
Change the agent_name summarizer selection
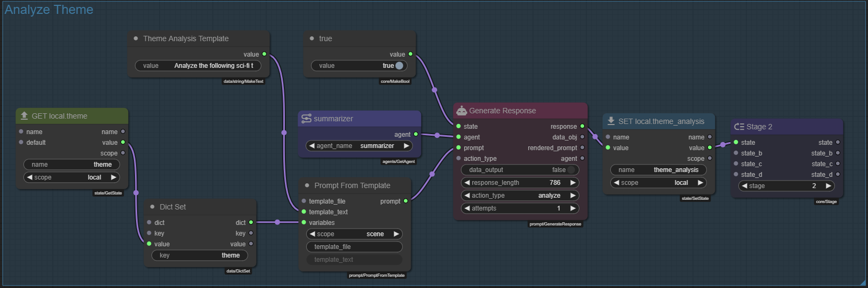pos(359,146)
